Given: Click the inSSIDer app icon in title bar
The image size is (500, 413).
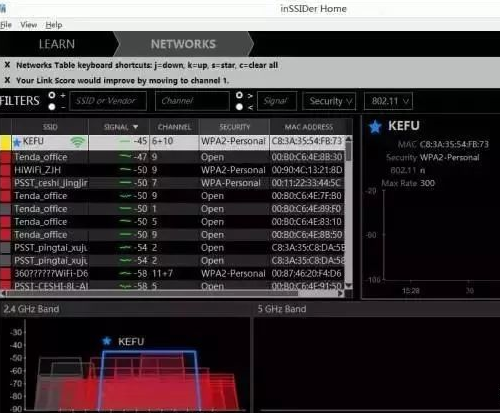Looking at the screenshot, I should [x=3, y=8].
